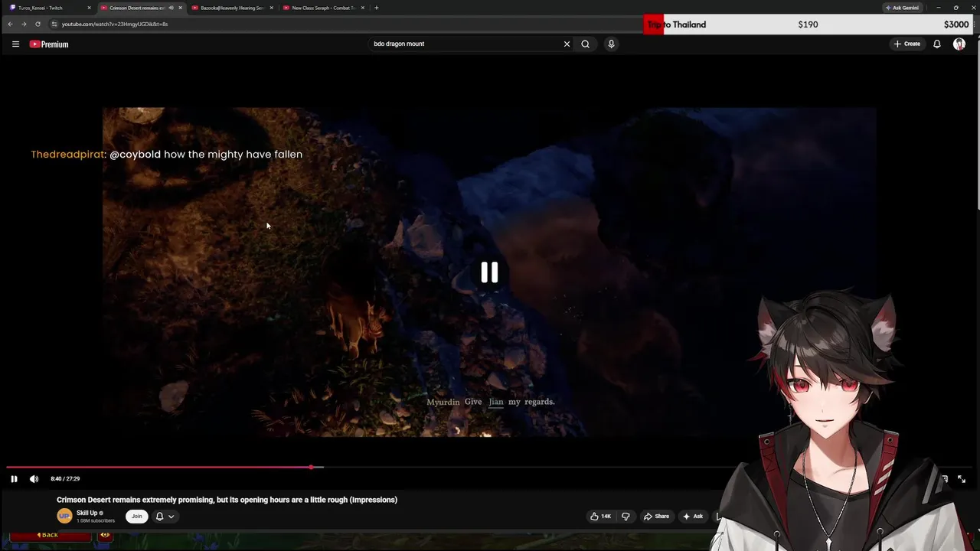Go back with browser back arrow
980x551 pixels.
(x=10, y=24)
